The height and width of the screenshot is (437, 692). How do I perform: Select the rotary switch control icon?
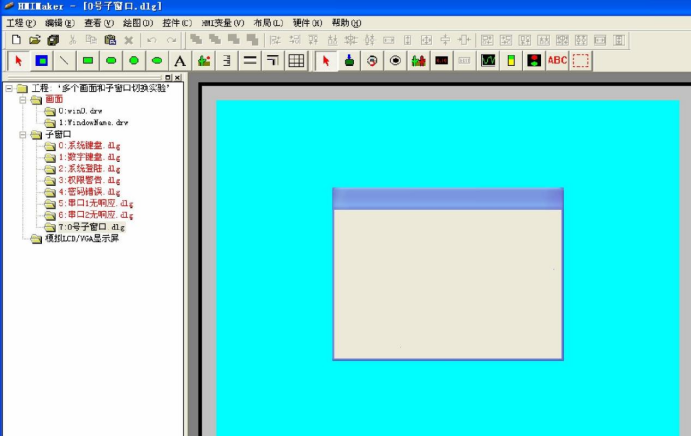pos(372,60)
